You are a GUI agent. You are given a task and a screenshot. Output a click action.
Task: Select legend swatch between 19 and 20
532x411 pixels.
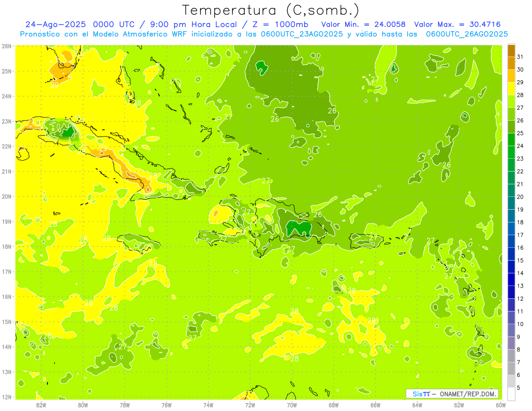click(x=511, y=203)
